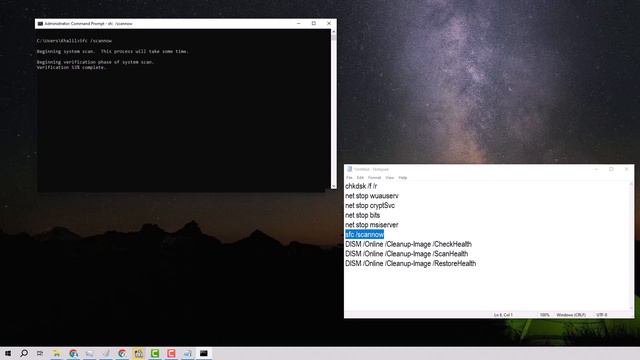
Task: Click the DISM ScanHealth line
Action: 407,254
